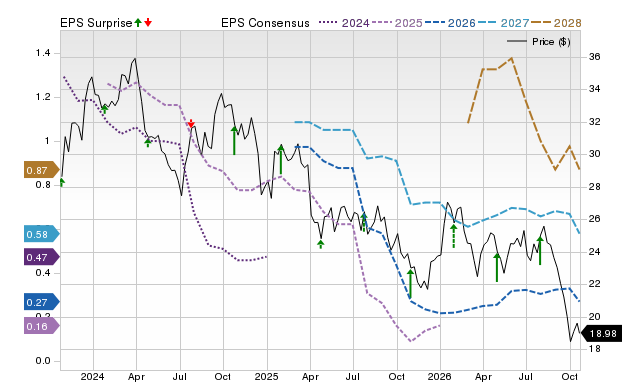Image resolution: width=640 pixels, height=382 pixels.
Task: Select green surprise arrow near Oct 2025 price low
Action: coord(410,284)
